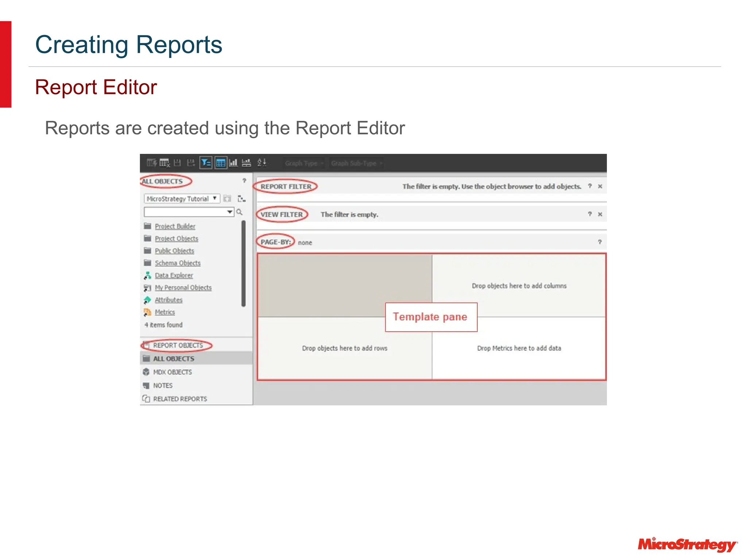
Task: Switch to the Notes panel
Action: click(x=196, y=385)
